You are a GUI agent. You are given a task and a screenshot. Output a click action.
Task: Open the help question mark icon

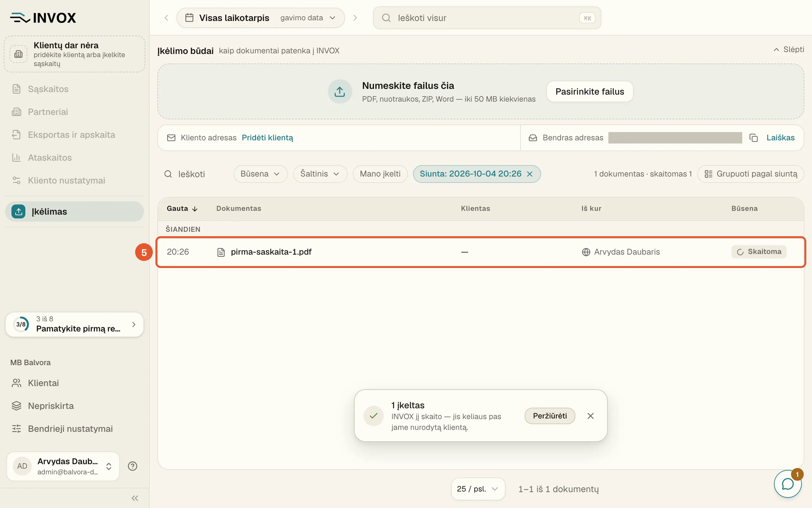[x=133, y=466]
